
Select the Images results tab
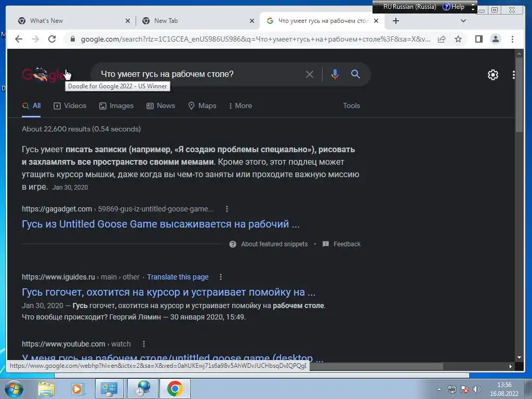tap(116, 105)
